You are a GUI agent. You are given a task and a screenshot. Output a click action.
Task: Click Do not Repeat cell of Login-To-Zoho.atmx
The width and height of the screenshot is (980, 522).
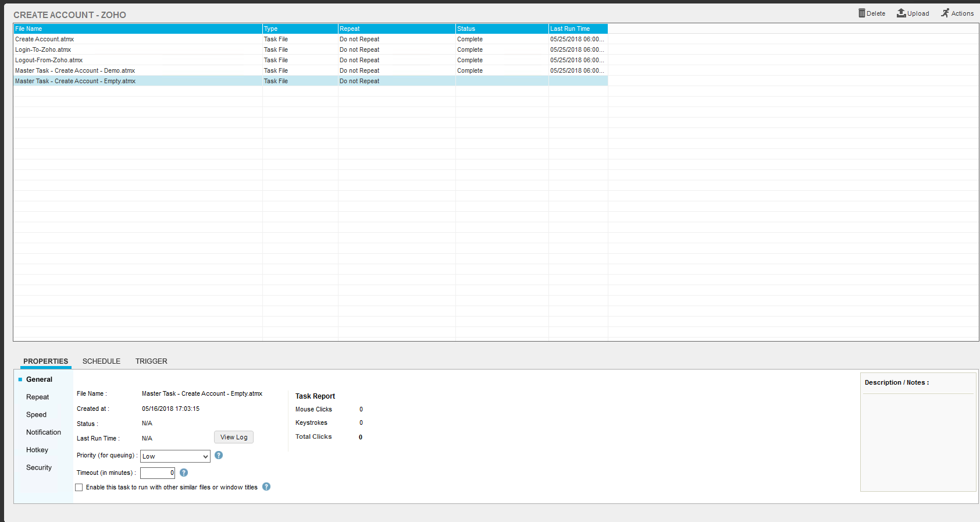point(359,49)
